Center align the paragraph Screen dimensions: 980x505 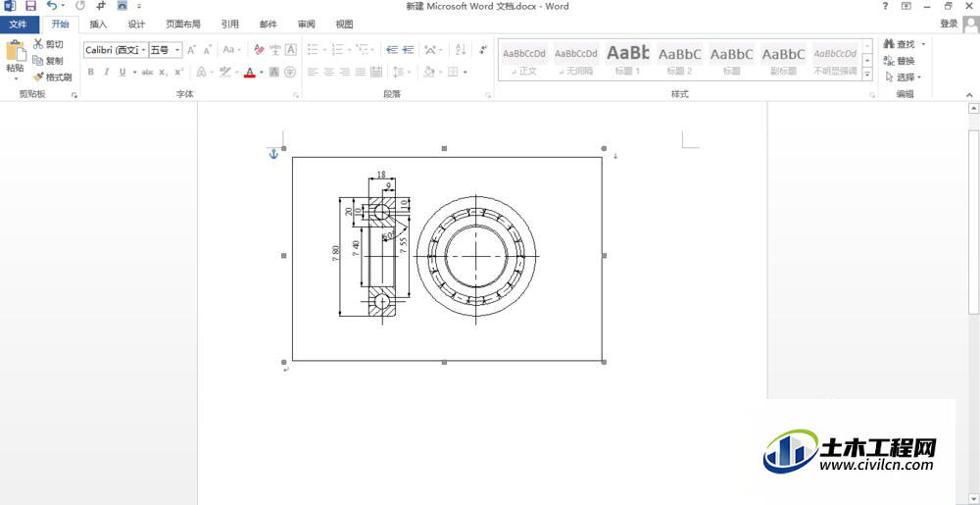coord(328,72)
